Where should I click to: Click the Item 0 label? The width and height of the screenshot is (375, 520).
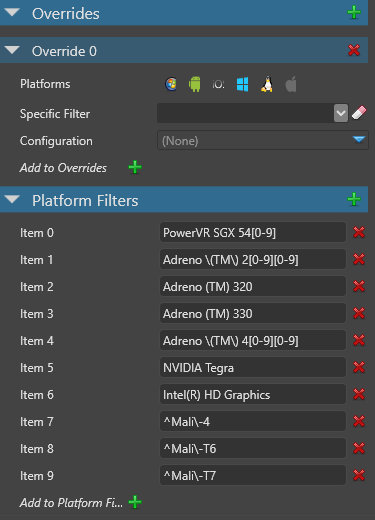[x=37, y=233]
